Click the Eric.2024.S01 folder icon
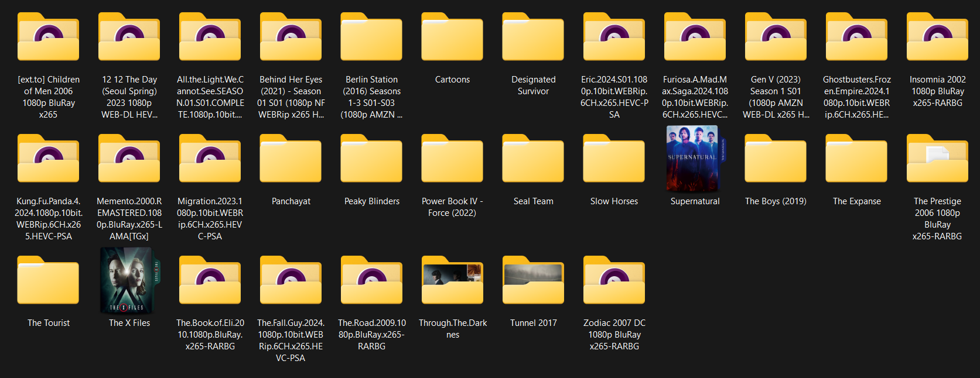This screenshot has width=980, height=378. click(x=614, y=37)
